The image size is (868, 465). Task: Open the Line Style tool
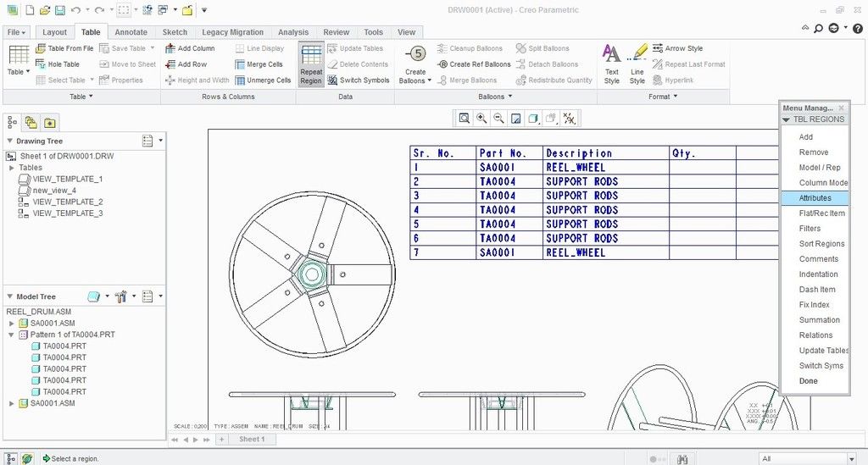pos(637,64)
